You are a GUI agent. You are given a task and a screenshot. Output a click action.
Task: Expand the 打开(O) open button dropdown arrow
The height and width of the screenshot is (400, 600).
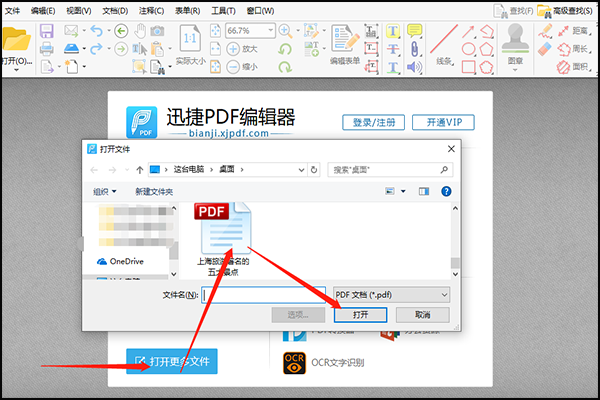[x=16, y=70]
